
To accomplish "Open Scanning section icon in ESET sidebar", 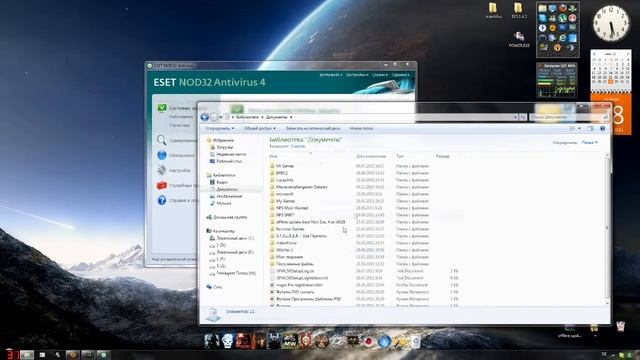I will click(162, 140).
